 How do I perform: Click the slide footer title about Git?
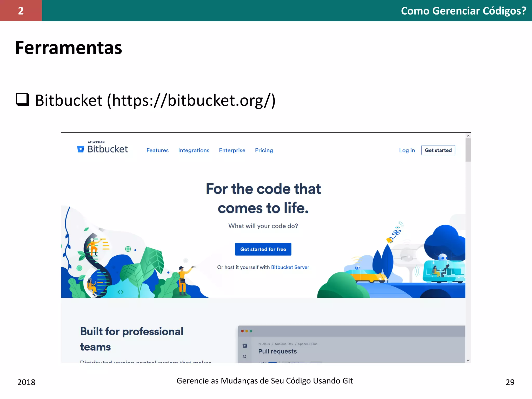click(265, 381)
